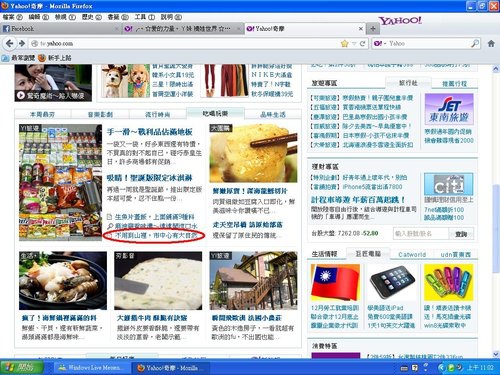Go forward using the Forward arrow

point(22,43)
